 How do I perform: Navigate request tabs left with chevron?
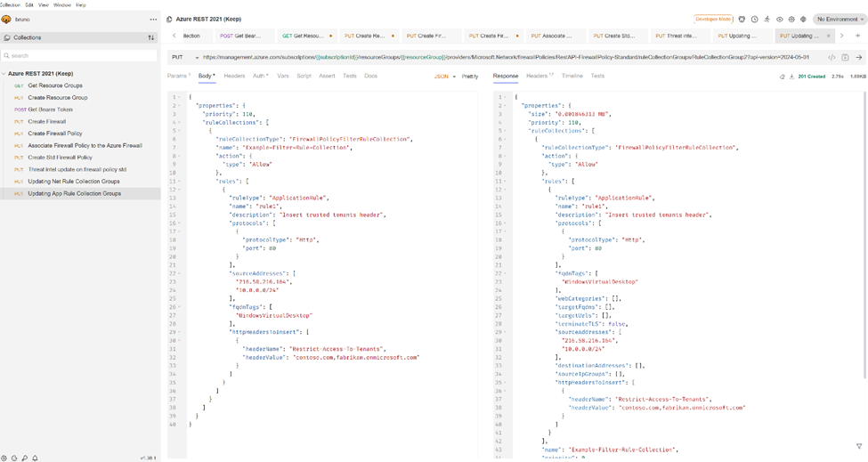coord(174,36)
